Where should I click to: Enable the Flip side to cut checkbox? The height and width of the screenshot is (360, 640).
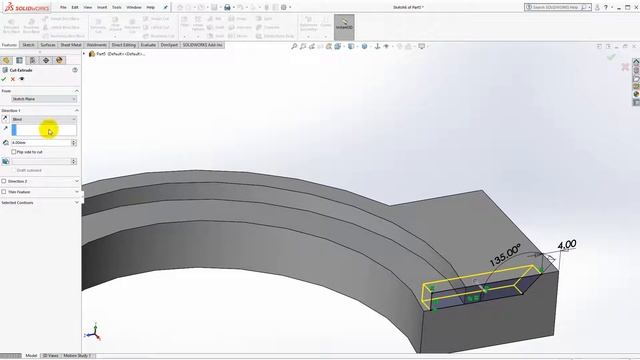[x=14, y=152]
